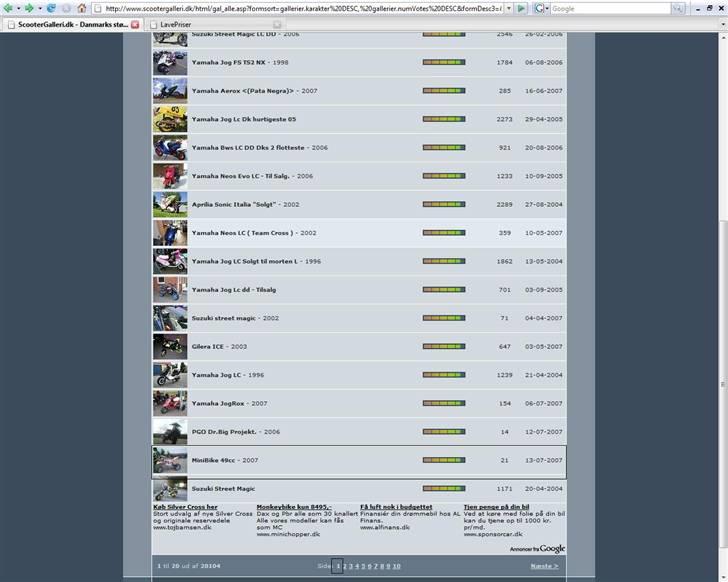Open the Yamaha Bws LC DD thumbnail
Viewport: 728px width, 582px height.
[170, 148]
